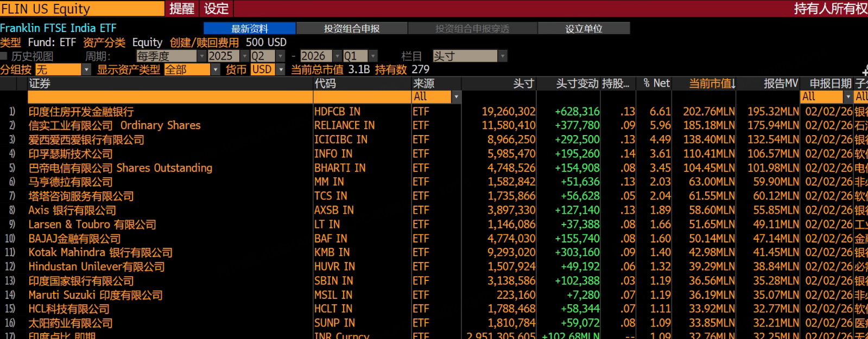
Task: Open the 巴帝电信有限公司 Shares Outstanding row
Action: (x=121, y=168)
